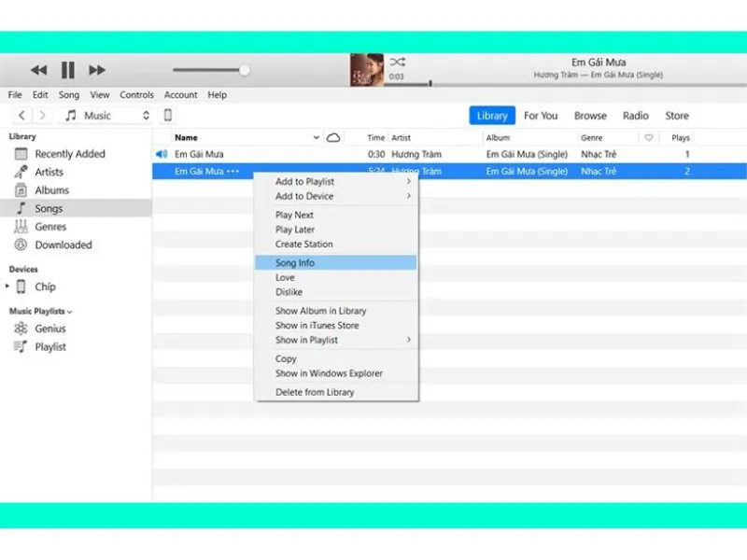Select the 0:30 Em Gái Mưa row
The width and height of the screenshot is (747, 560).
click(449, 154)
